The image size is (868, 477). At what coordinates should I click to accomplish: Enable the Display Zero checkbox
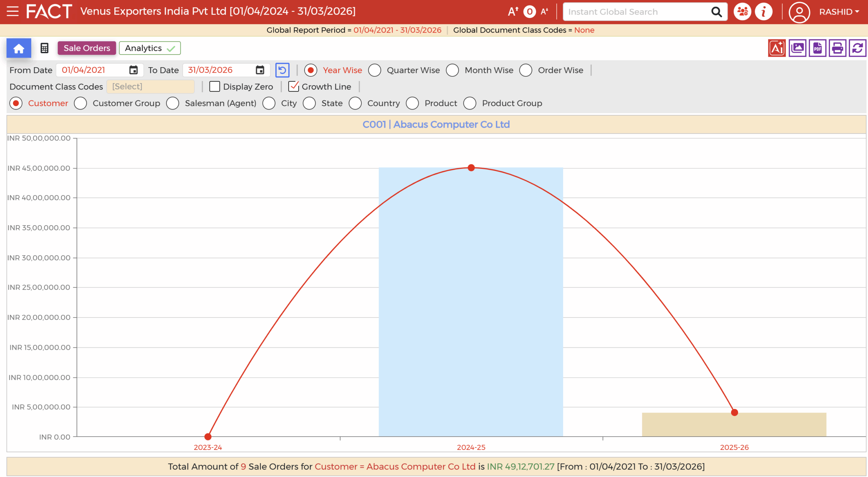pyautogui.click(x=215, y=87)
